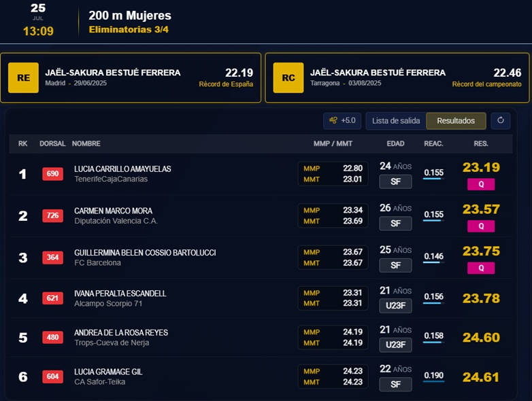Click dorsal badge 480
The height and width of the screenshot is (401, 532).
click(x=52, y=337)
